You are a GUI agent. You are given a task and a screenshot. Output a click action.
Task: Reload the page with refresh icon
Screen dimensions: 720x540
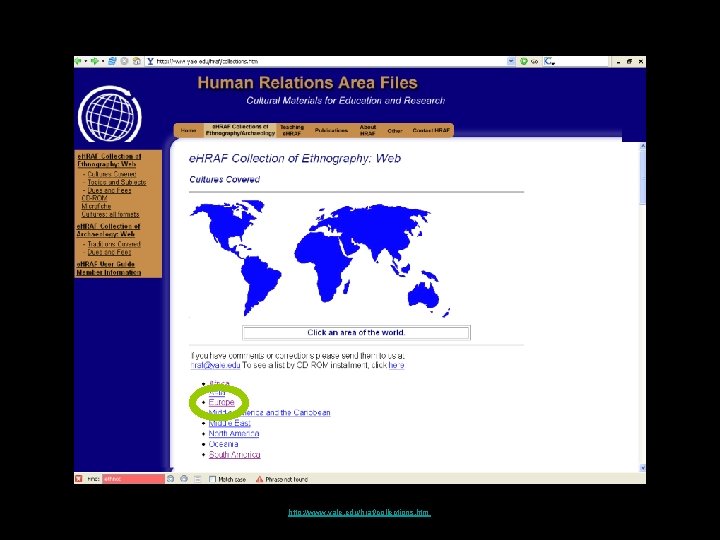[x=112, y=61]
